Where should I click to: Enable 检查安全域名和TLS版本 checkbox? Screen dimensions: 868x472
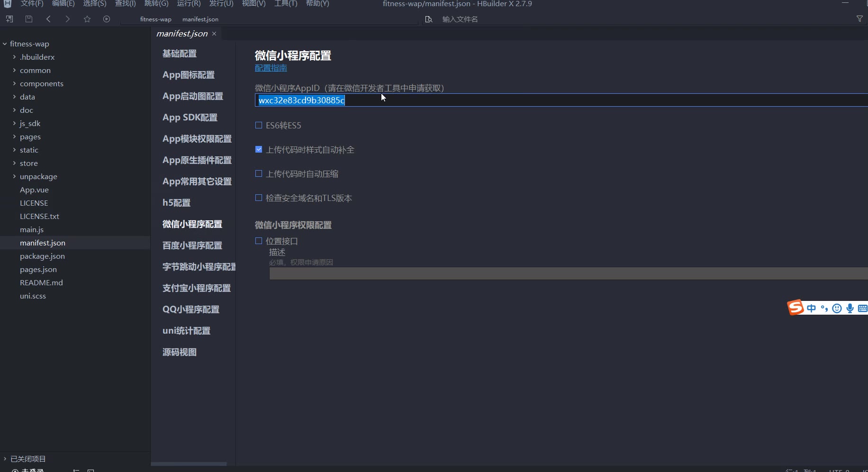259,198
